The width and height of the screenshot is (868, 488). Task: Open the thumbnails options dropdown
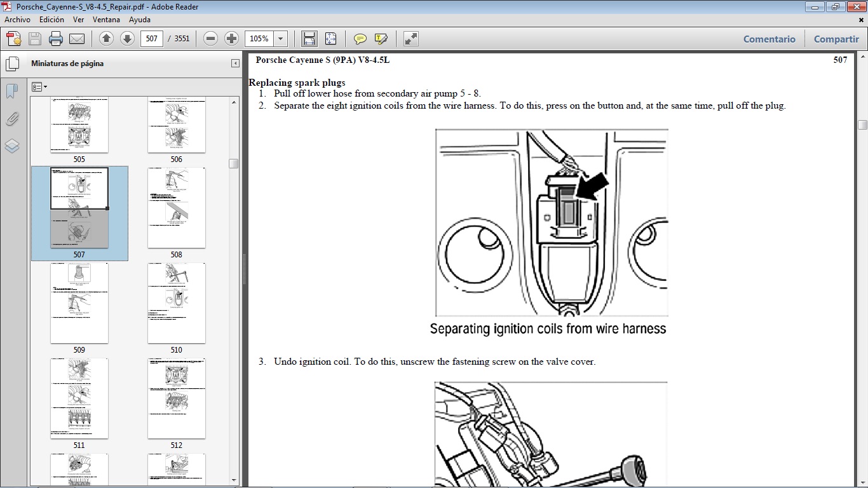39,86
